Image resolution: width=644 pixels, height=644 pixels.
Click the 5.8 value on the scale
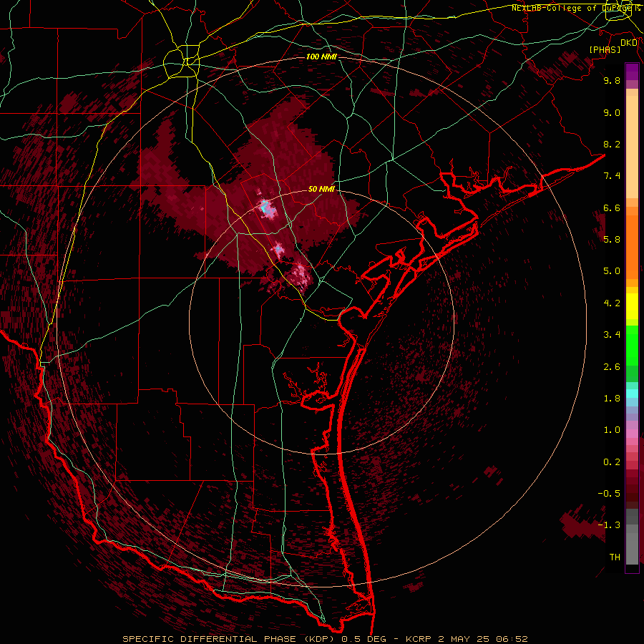tap(612, 240)
